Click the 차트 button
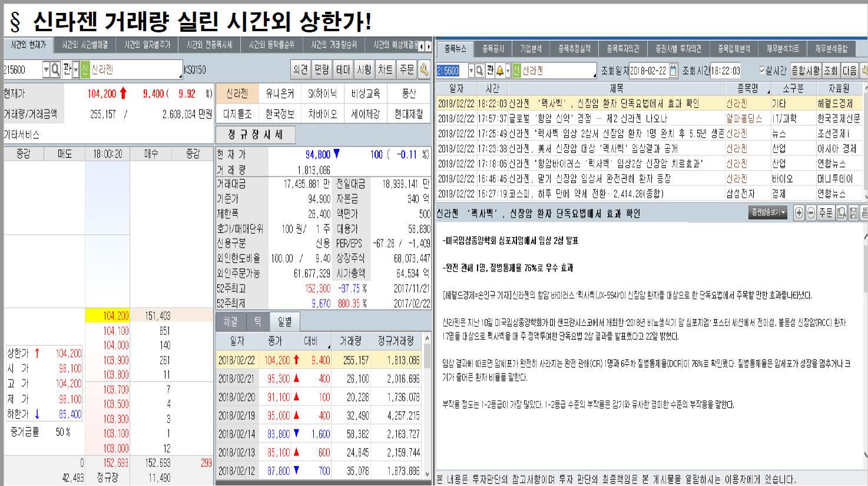The image size is (868, 486). pyautogui.click(x=385, y=69)
